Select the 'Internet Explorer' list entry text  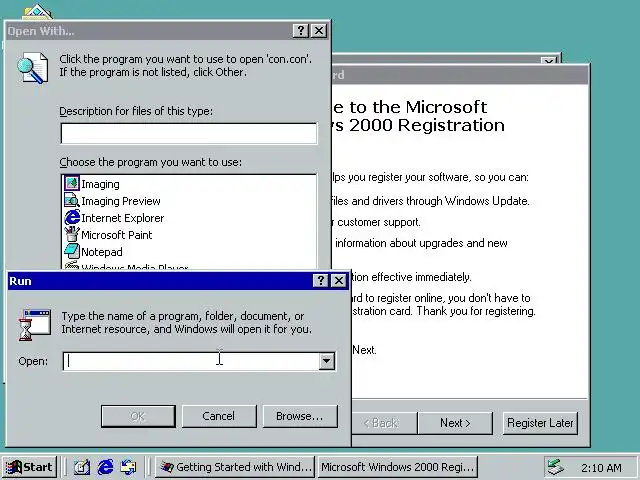[122, 218]
